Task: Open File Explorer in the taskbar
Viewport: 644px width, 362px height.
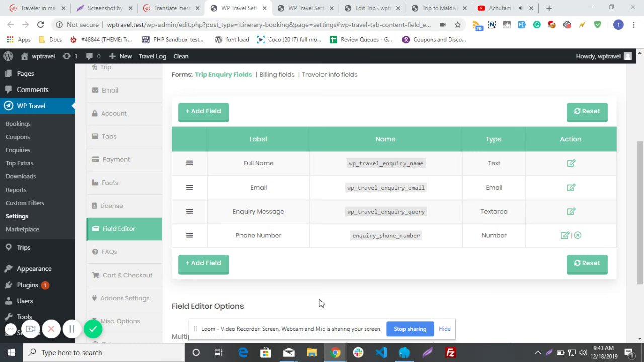Action: [x=312, y=352]
